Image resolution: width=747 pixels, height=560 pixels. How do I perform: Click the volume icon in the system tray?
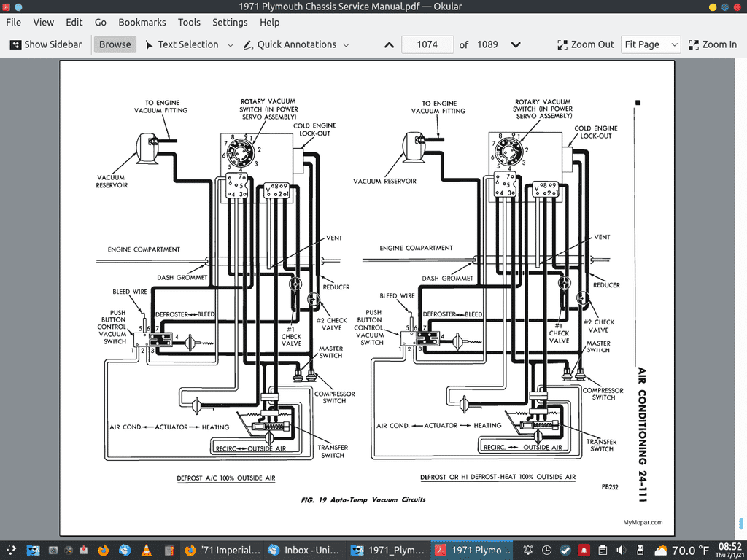click(620, 550)
